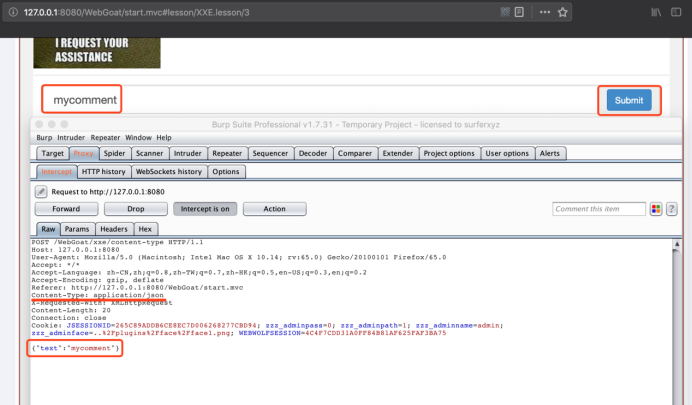This screenshot has width=692, height=405.
Task: Open the Window menu
Action: (x=138, y=138)
